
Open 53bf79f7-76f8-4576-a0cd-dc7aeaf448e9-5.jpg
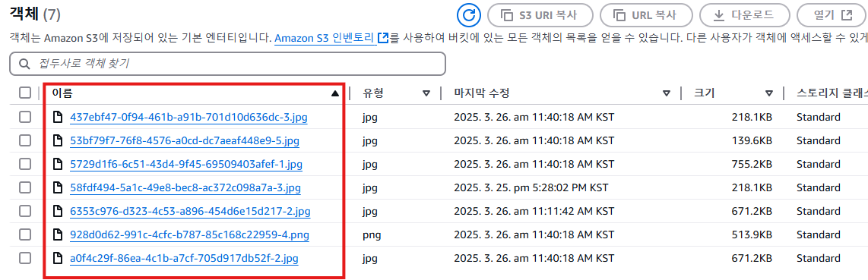click(x=185, y=141)
